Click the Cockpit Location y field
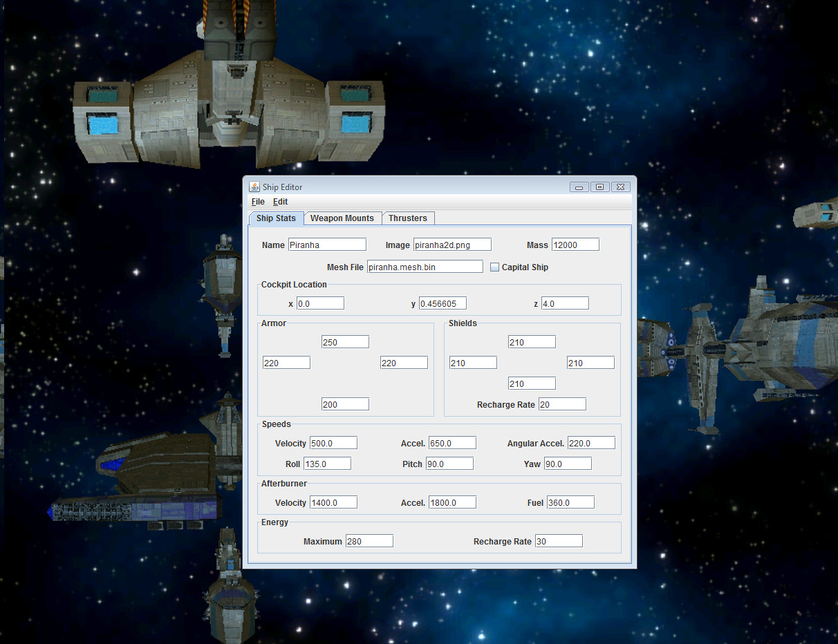The width and height of the screenshot is (838, 644). pos(443,303)
